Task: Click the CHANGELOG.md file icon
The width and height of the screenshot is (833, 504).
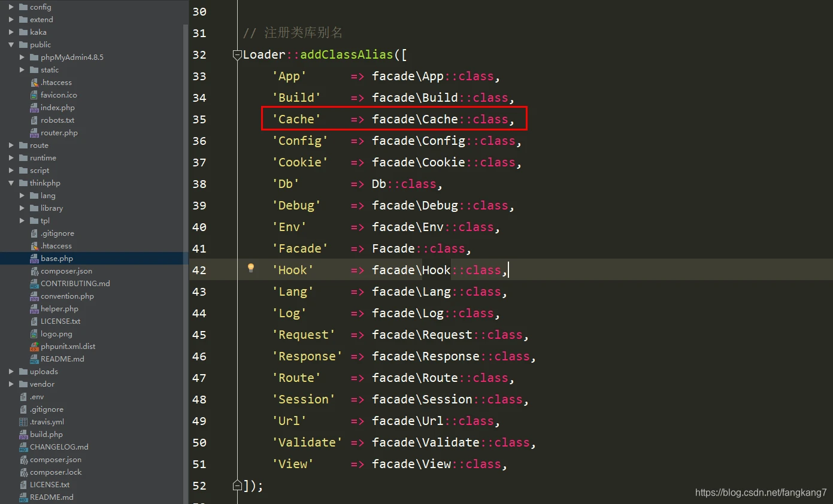Action: (23, 447)
